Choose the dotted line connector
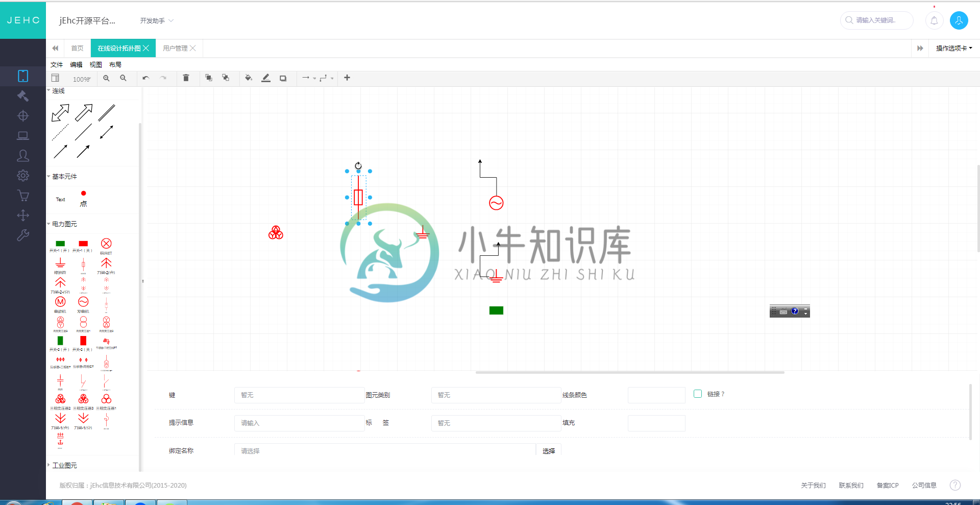 [60, 132]
